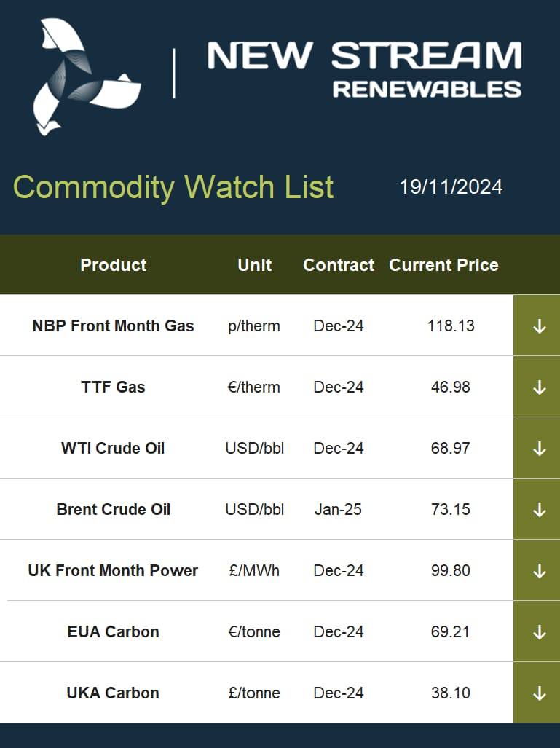Click the down arrow beside NBP Front Month Gas

(x=540, y=326)
